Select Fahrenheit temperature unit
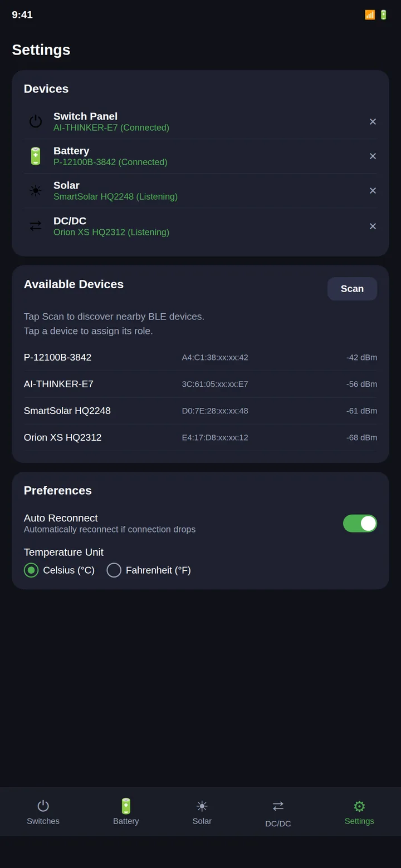This screenshot has height=868, width=401. pos(149,570)
